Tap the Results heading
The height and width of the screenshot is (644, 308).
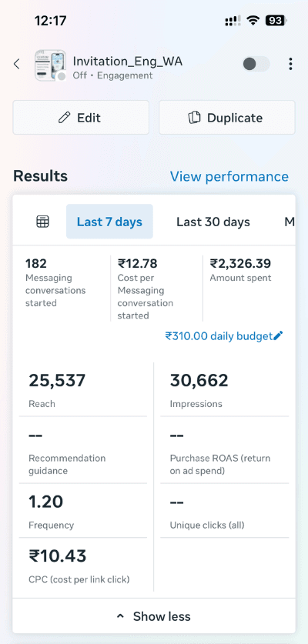40,176
